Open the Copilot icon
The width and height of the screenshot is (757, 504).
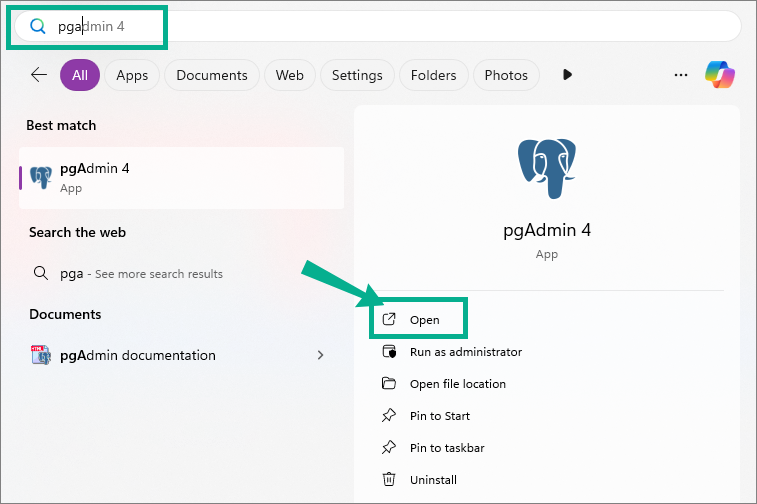click(720, 75)
